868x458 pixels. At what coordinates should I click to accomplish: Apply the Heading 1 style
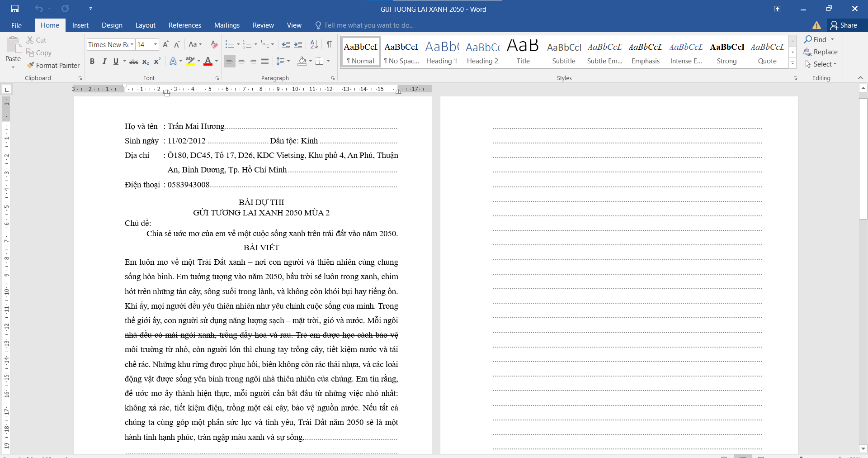[x=442, y=52]
